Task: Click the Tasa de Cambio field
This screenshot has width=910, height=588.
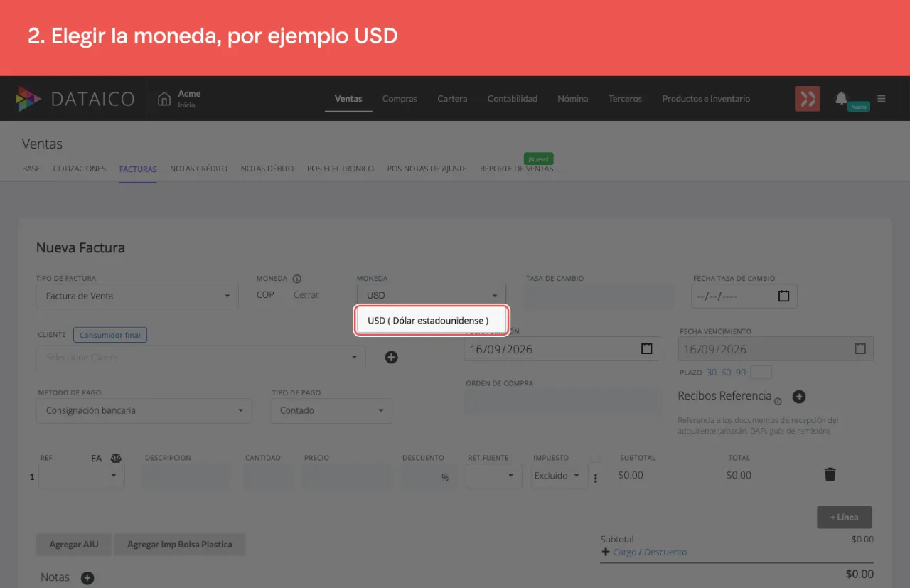Action: pyautogui.click(x=599, y=296)
